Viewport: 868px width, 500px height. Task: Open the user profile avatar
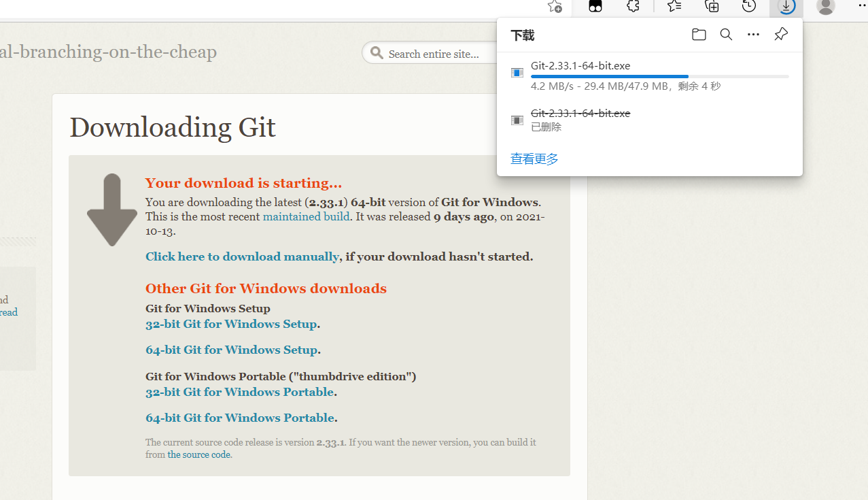(826, 7)
